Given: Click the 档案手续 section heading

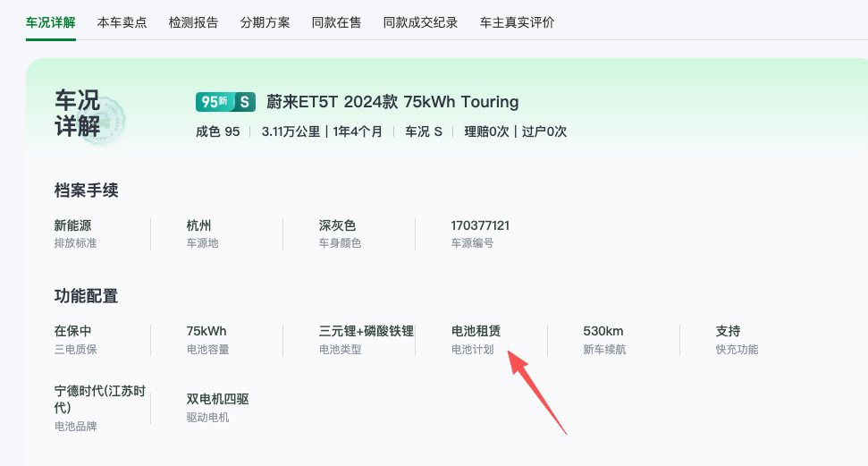Looking at the screenshot, I should tap(86, 191).
